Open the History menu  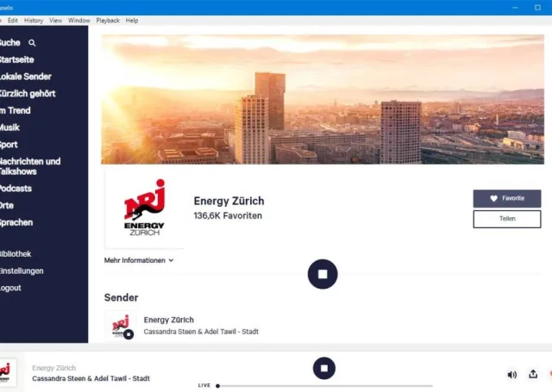(34, 21)
